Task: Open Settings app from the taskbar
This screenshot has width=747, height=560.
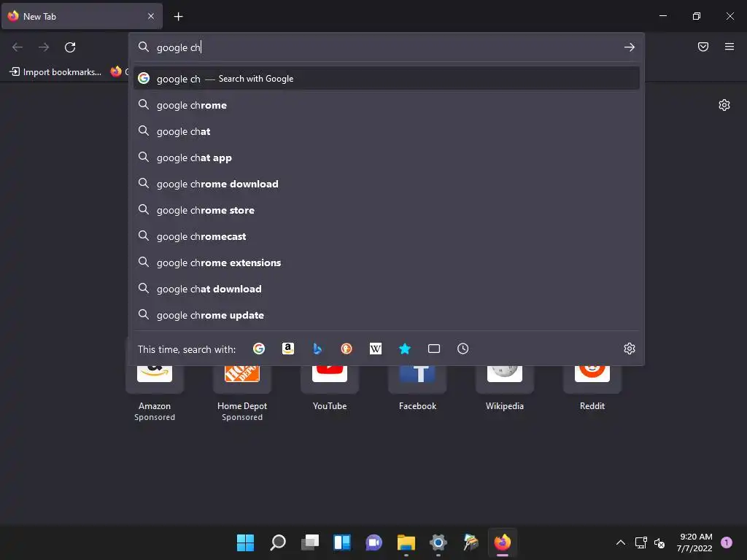Action: (438, 542)
